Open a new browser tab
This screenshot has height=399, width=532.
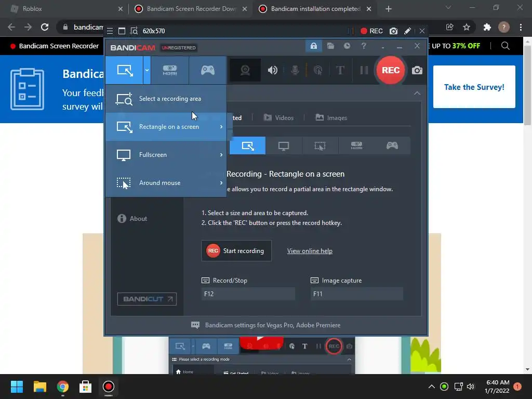point(389,9)
